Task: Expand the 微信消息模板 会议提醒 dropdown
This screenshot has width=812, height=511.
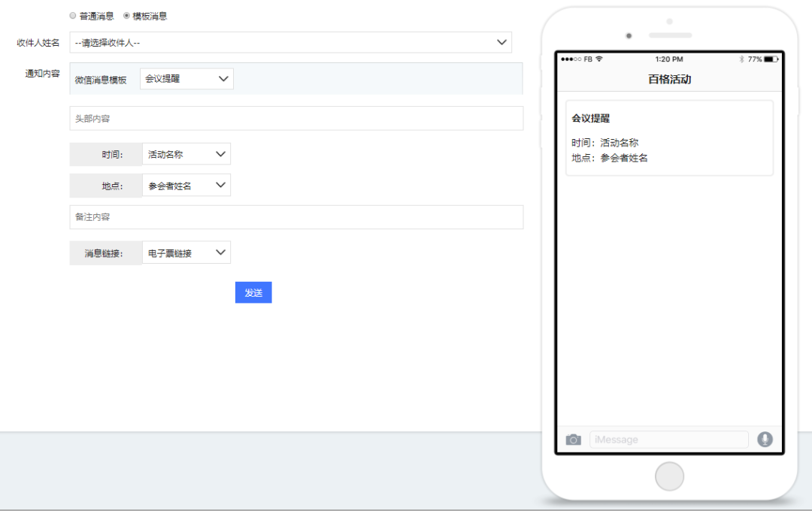Action: (x=186, y=79)
